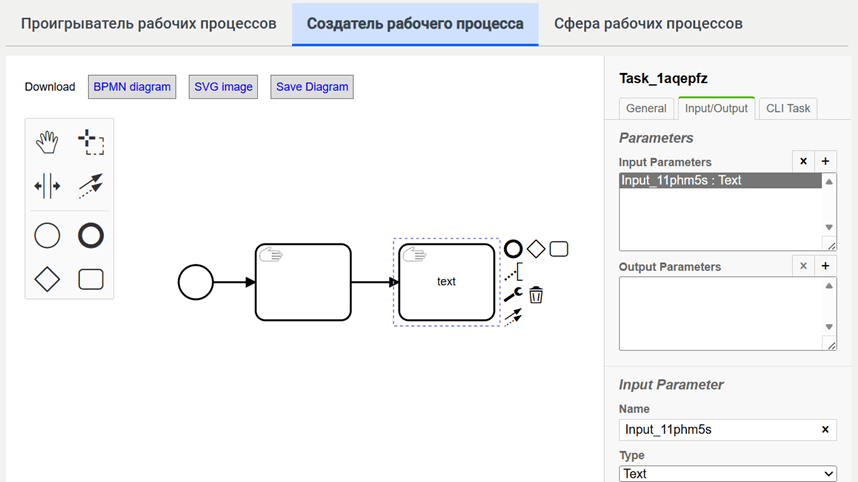This screenshot has width=858, height=482.
Task: Create a start event from the palette
Action: pos(47,236)
